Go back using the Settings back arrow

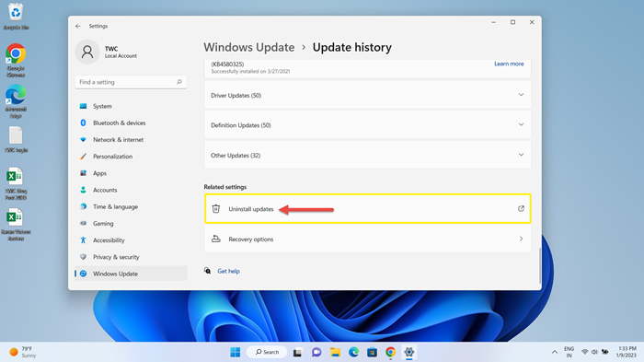(78, 26)
